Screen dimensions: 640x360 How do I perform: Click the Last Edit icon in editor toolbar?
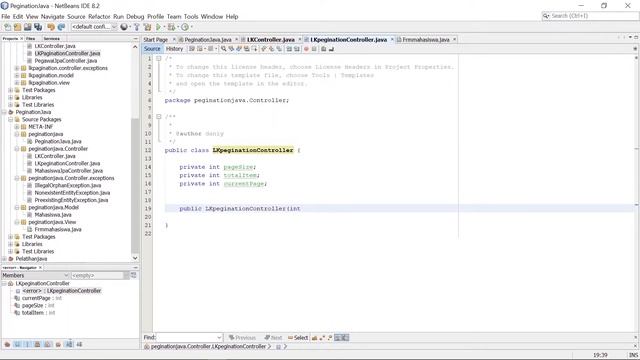(x=191, y=49)
